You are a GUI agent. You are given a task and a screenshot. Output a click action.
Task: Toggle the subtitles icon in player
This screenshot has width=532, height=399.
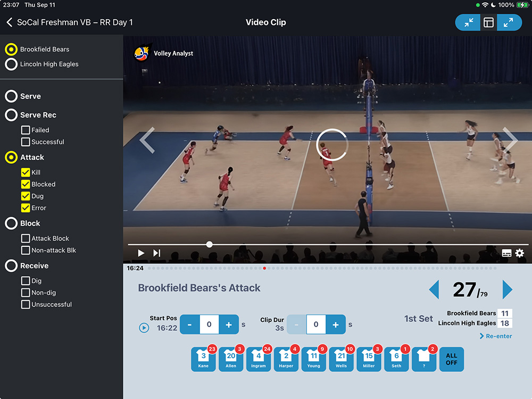(x=506, y=253)
